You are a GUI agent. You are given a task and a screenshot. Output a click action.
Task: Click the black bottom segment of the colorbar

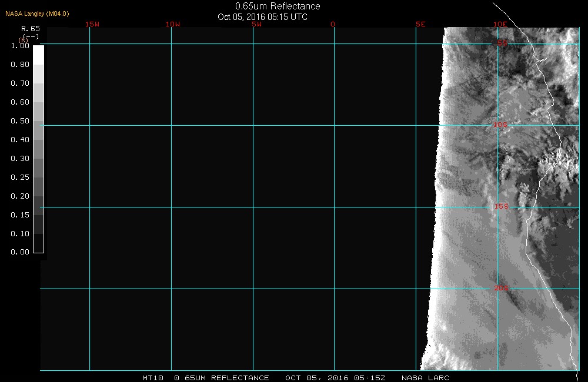(x=39, y=243)
